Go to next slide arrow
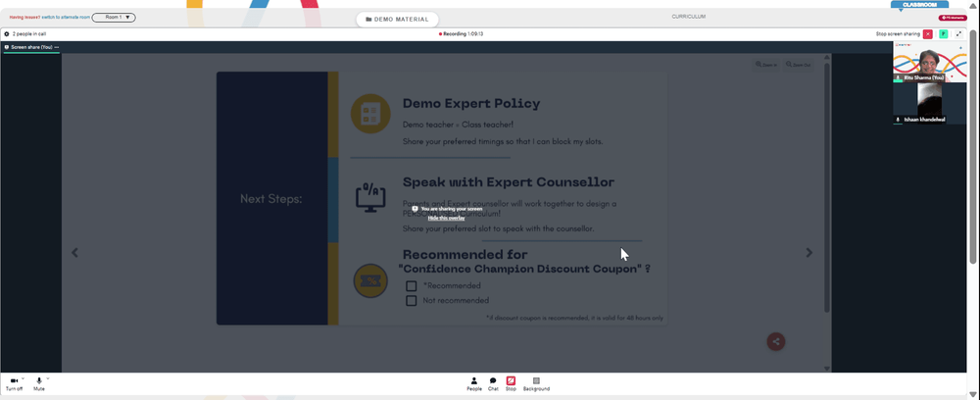 pyautogui.click(x=809, y=253)
